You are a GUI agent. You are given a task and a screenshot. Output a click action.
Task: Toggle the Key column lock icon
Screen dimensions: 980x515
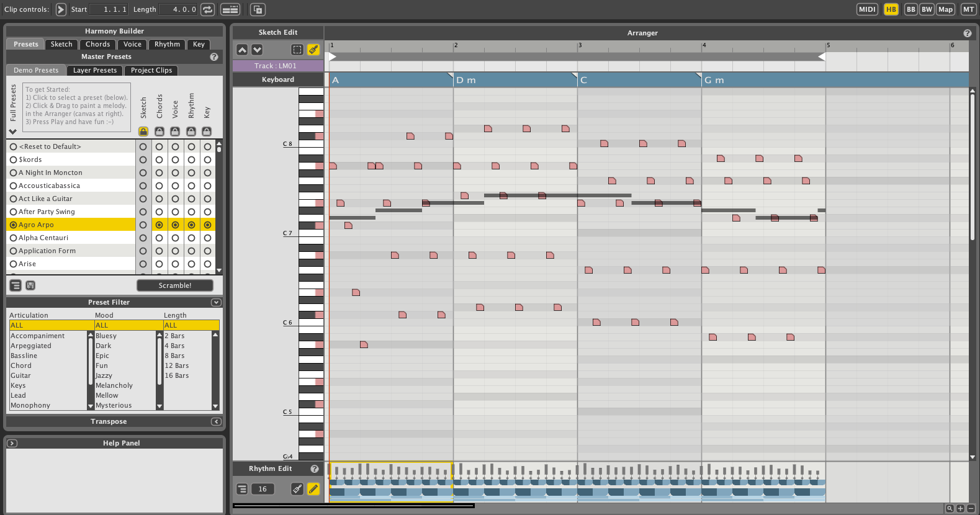pyautogui.click(x=207, y=132)
